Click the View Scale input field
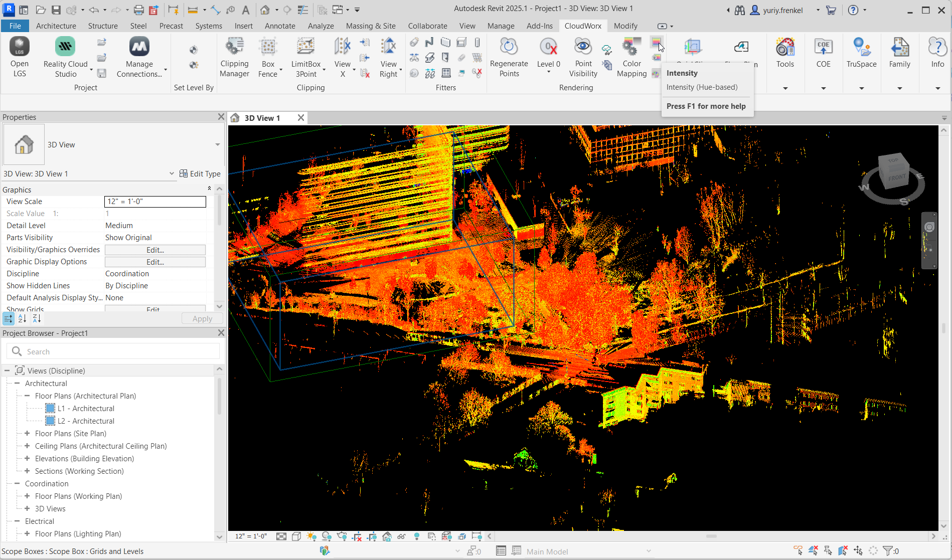The height and width of the screenshot is (560, 952). pyautogui.click(x=155, y=202)
